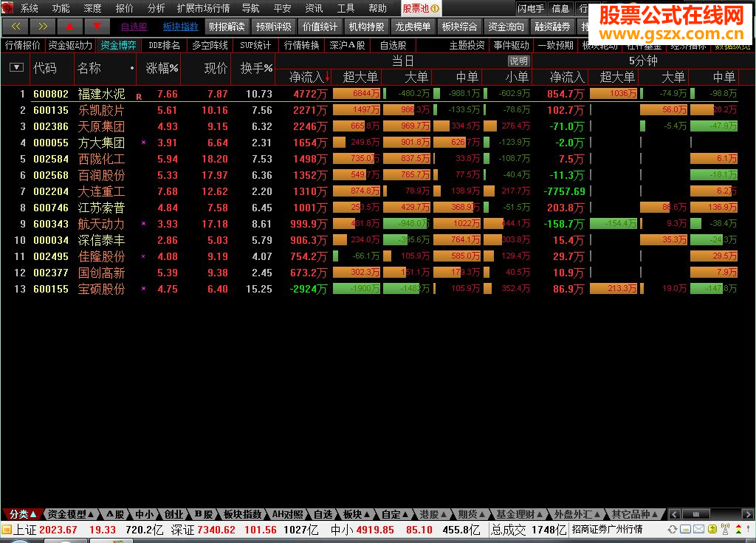Click the 5-minute 1036万 bar for 福建水泥
Viewport: 756px width, 543px height.
(614, 93)
